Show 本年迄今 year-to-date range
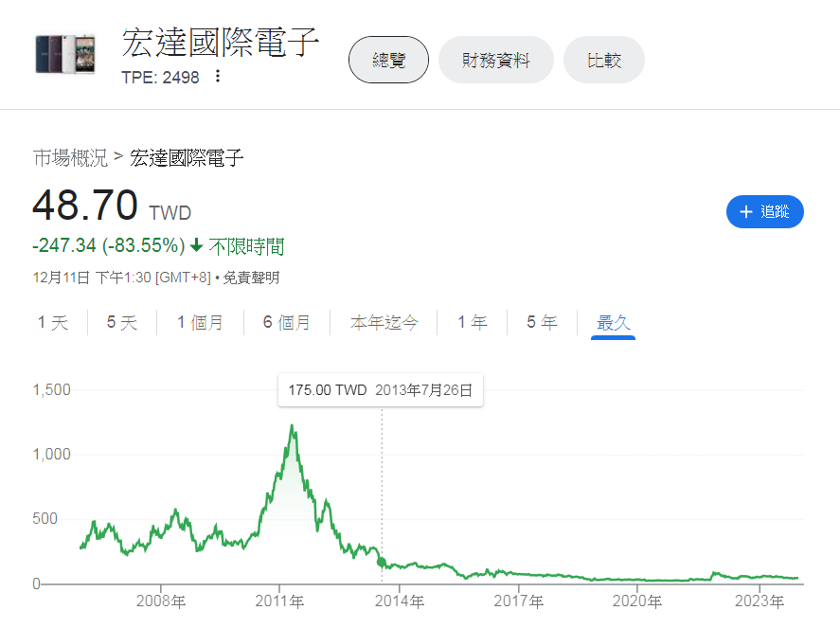Screen dimensions: 840x628 pos(384,322)
